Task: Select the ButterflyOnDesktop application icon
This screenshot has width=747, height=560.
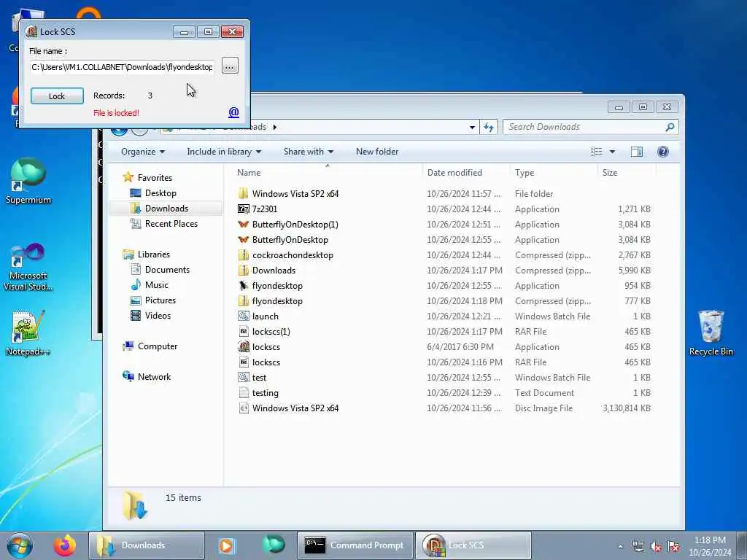Action: tap(243, 239)
